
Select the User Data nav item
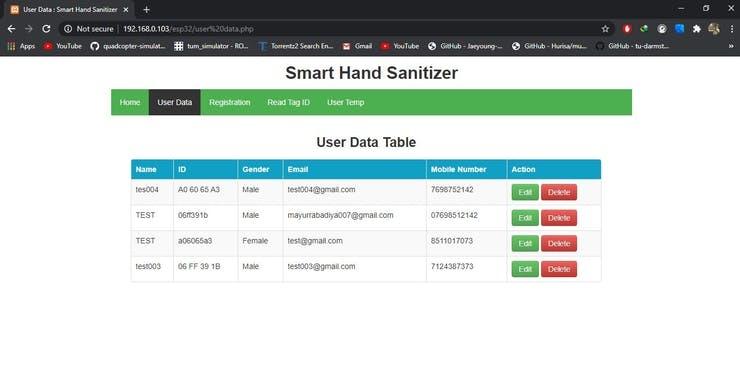[x=175, y=102]
